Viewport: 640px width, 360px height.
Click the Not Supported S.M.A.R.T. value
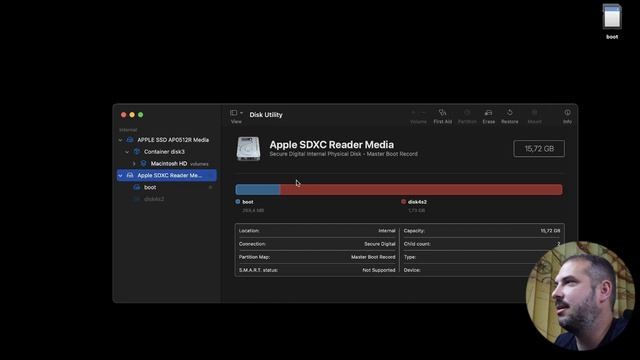tap(379, 270)
